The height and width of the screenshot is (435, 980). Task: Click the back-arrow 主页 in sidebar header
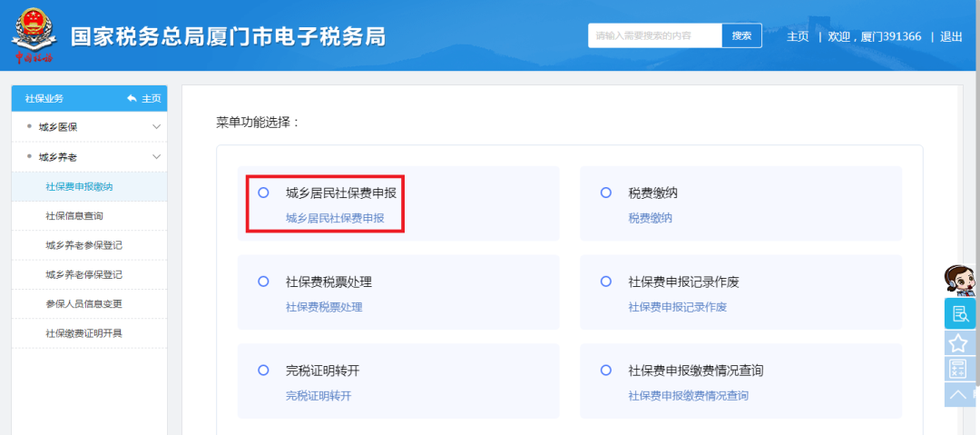click(143, 98)
